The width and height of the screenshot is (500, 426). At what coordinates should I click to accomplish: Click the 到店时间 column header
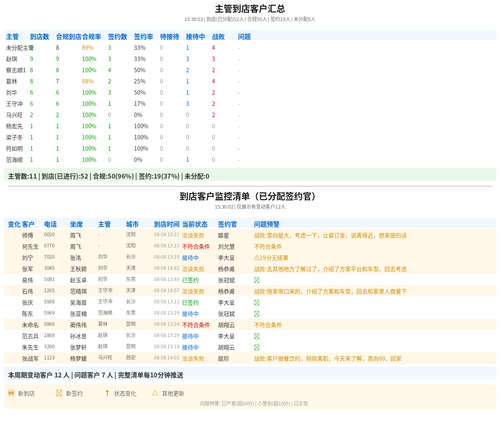click(x=167, y=224)
